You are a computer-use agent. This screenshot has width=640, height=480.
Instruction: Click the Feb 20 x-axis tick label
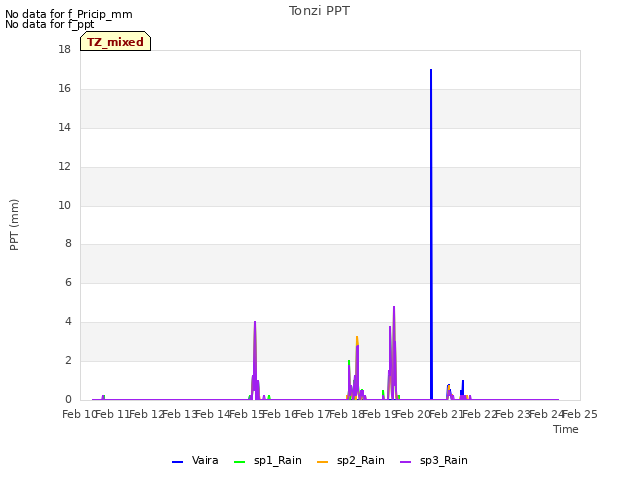pos(413,415)
